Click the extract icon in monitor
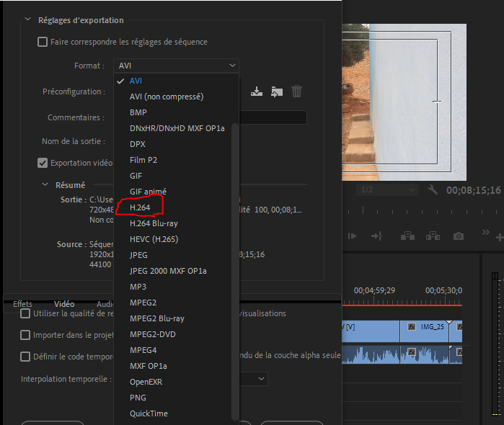504x425 pixels. click(x=433, y=236)
